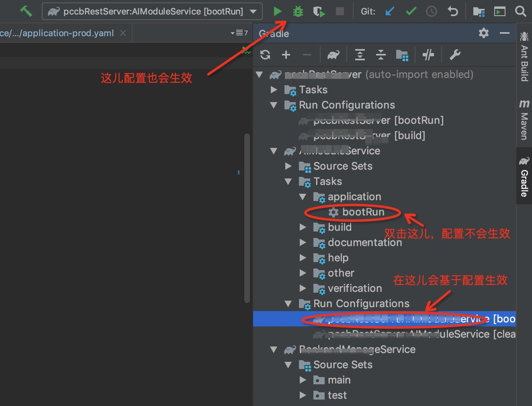Open Gradle build tool settings with wrench icon
Screen dimensions: 532x406
point(455,55)
